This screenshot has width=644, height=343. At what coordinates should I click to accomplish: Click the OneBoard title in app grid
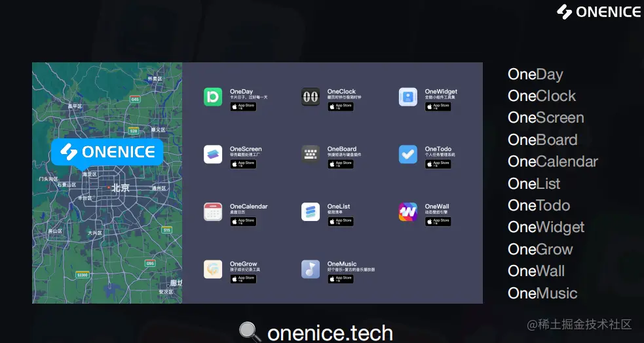[x=342, y=149]
